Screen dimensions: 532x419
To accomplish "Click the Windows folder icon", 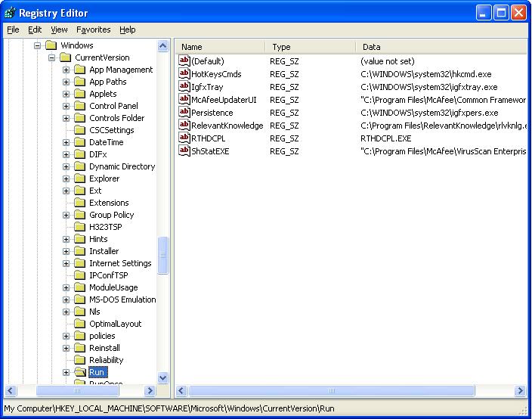I will coord(51,45).
